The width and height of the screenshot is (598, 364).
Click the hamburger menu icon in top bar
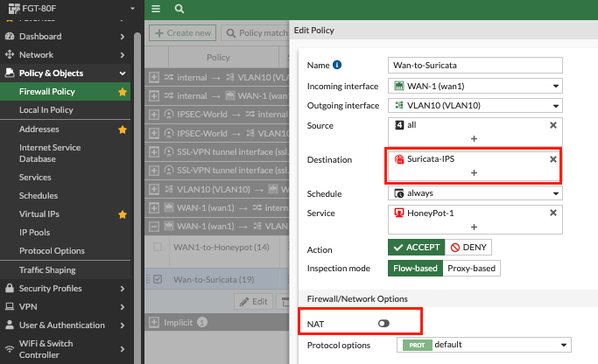coord(156,9)
